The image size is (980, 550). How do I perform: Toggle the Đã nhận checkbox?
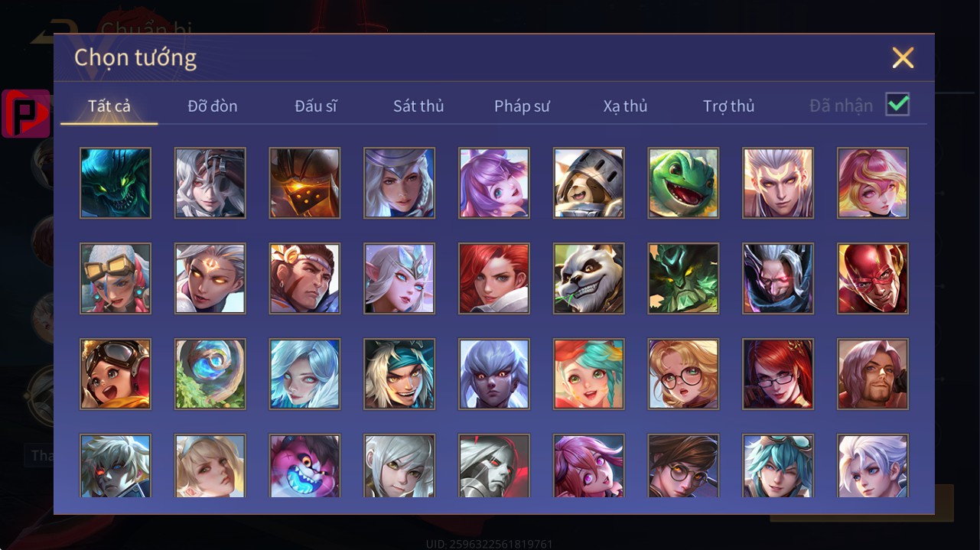897,104
